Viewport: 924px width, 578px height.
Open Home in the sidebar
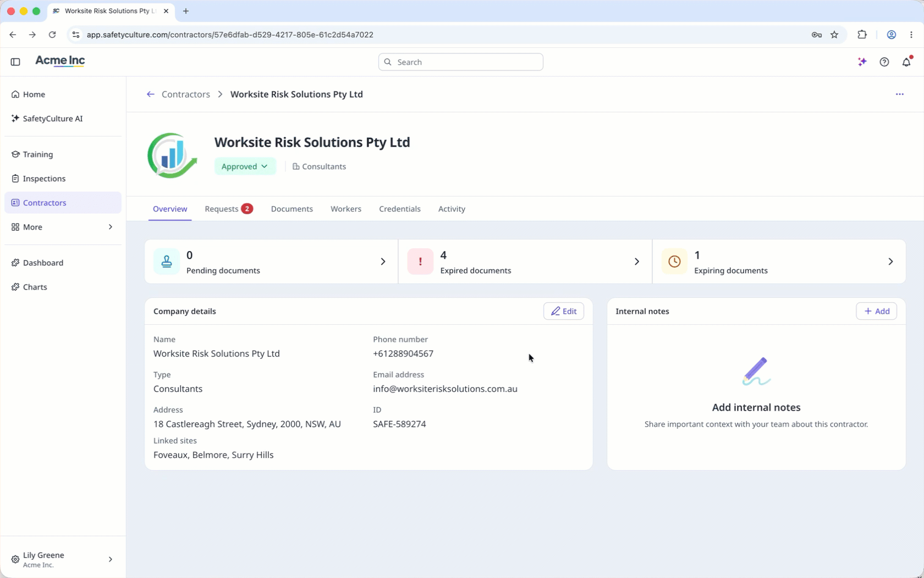(x=63, y=94)
